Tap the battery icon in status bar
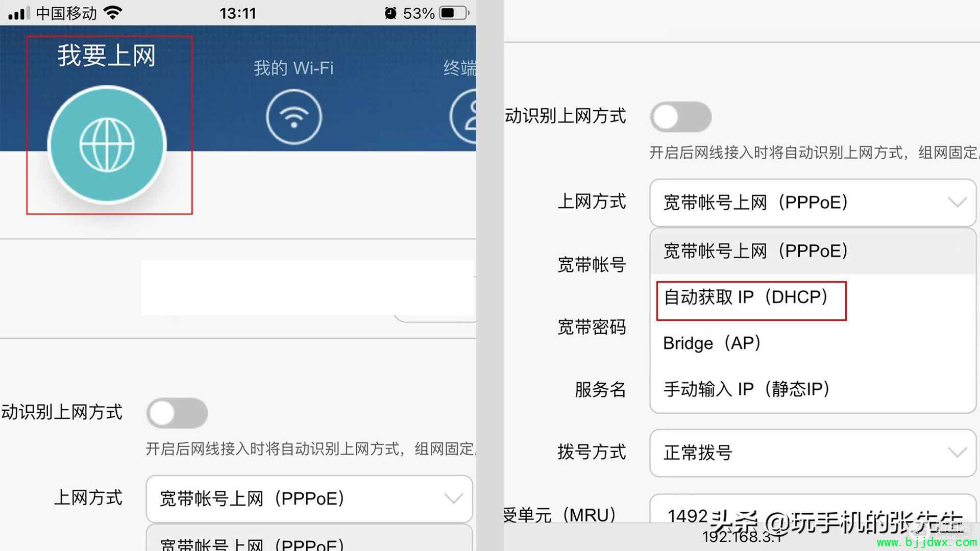Image resolution: width=980 pixels, height=551 pixels. click(454, 13)
